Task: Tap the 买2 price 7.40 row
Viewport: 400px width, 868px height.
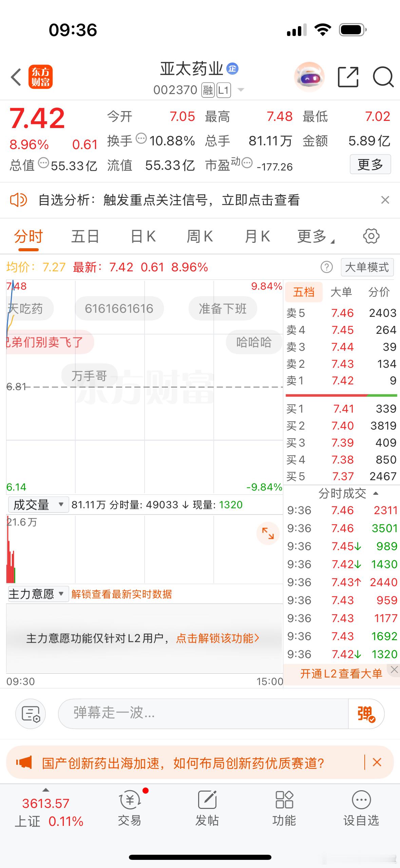Action: pos(341,426)
